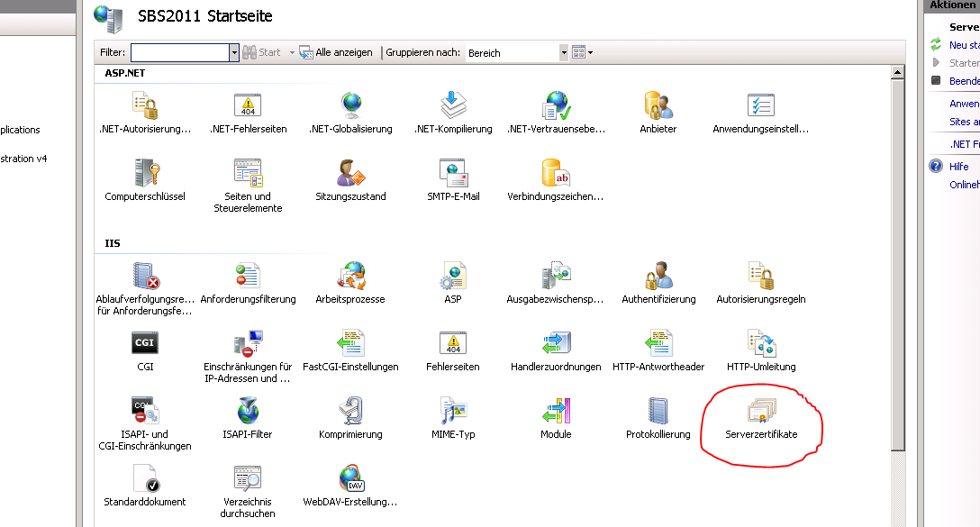Click Starten action in Aktionen pane
Screen dimensions: 980x527
click(965, 63)
